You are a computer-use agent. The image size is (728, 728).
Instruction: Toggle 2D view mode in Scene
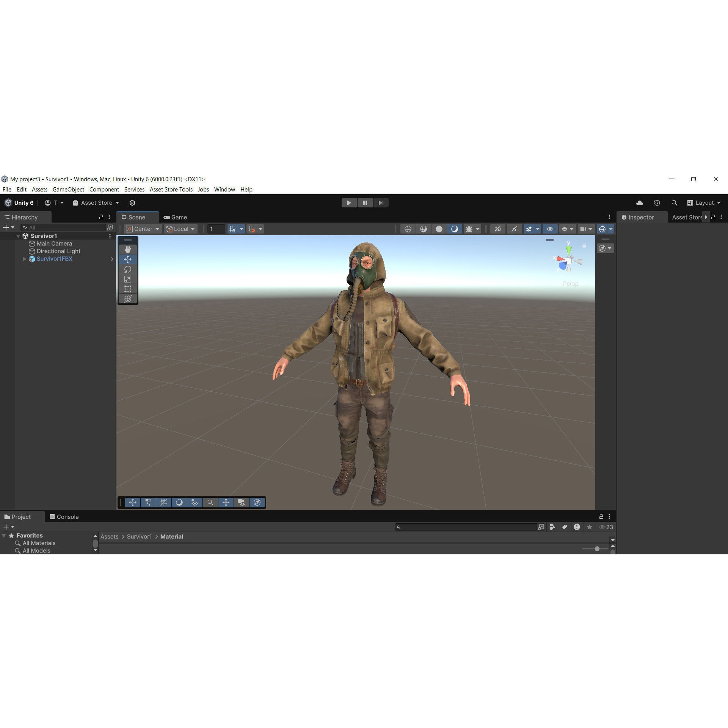pos(498,229)
